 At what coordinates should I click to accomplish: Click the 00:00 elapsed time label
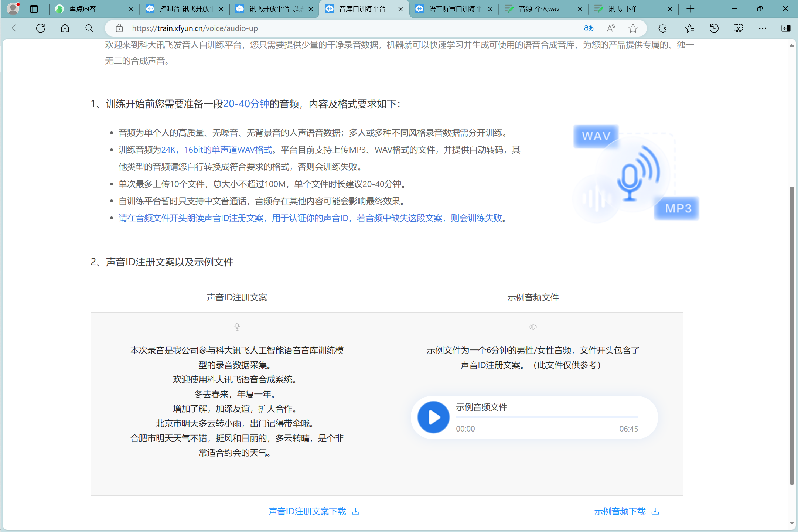[x=465, y=429]
